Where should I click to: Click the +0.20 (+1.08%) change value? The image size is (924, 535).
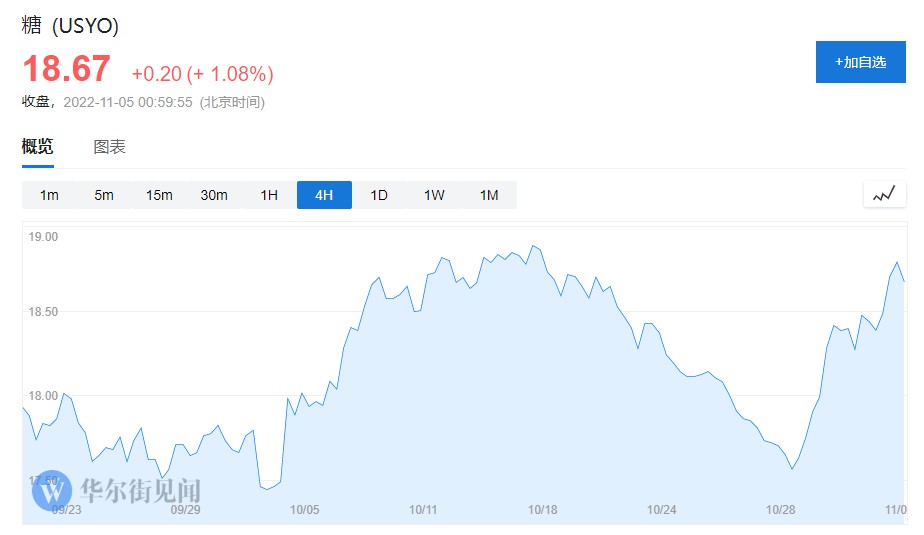pos(202,74)
